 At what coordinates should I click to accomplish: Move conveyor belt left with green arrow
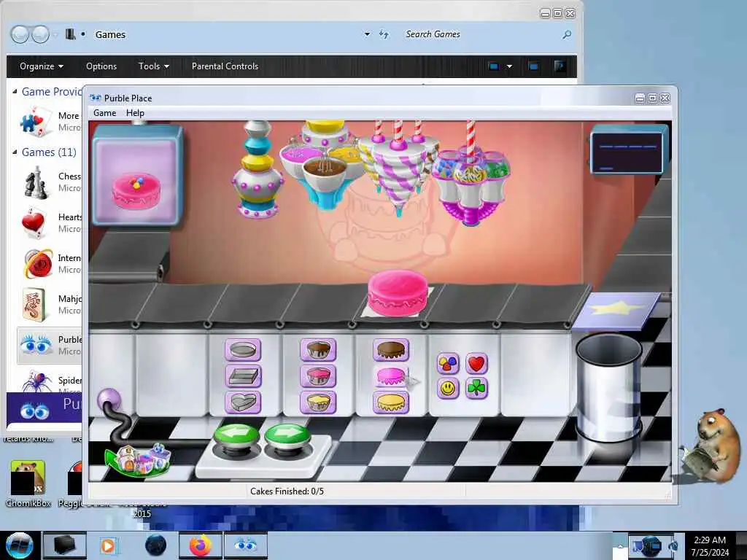click(237, 435)
